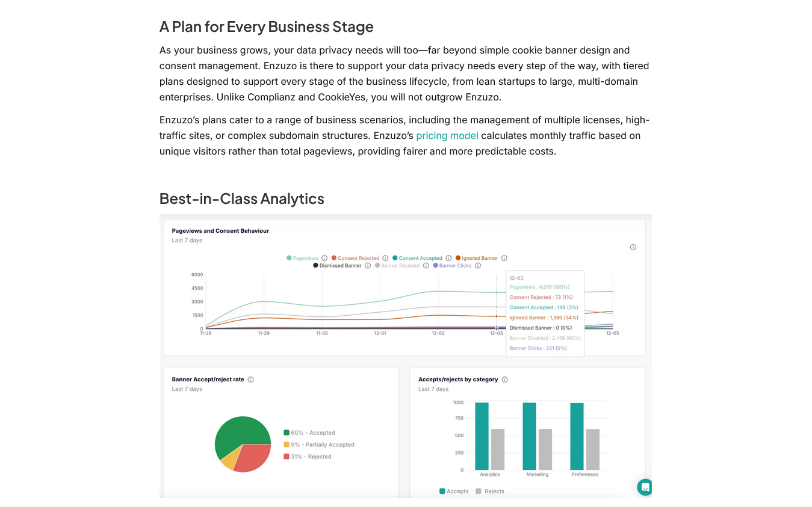This screenshot has height=507, width=812.
Task: Click the info icon beside Pageviews legend
Action: pyautogui.click(x=324, y=258)
